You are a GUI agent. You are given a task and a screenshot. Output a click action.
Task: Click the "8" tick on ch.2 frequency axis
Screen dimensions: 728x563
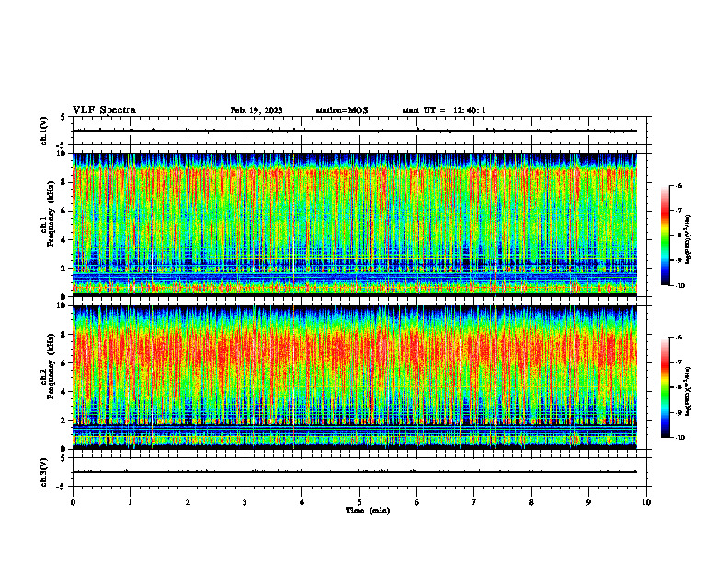click(x=63, y=335)
